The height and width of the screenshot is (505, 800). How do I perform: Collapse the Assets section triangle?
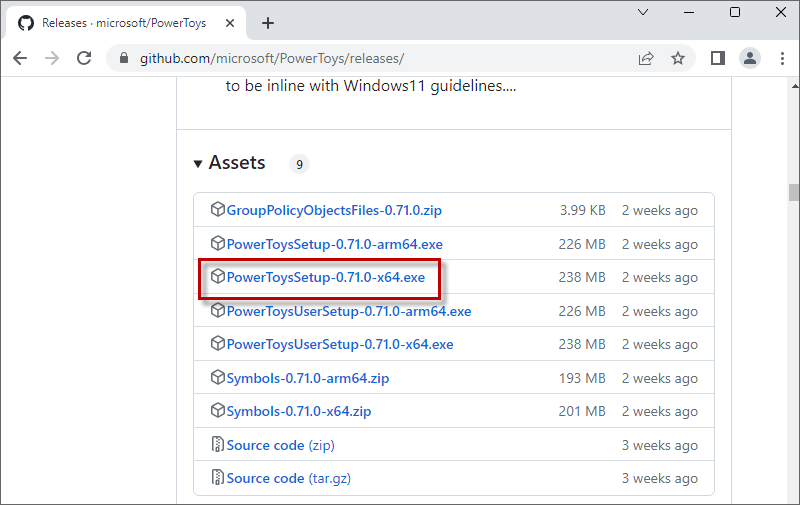[x=198, y=164]
